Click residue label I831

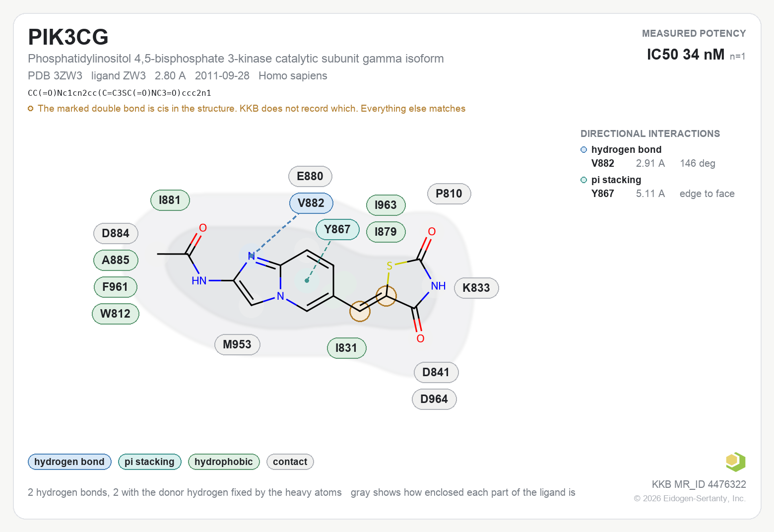coord(346,348)
